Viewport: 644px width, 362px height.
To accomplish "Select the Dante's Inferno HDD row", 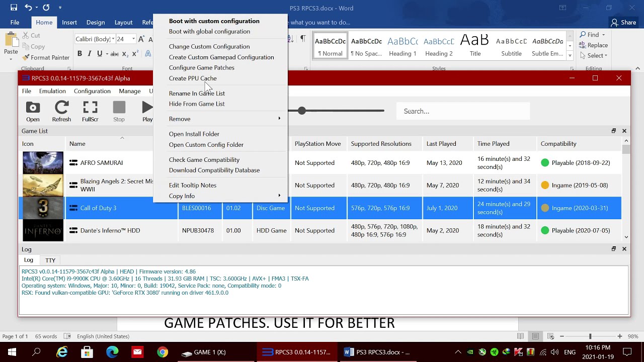I will coord(320,230).
